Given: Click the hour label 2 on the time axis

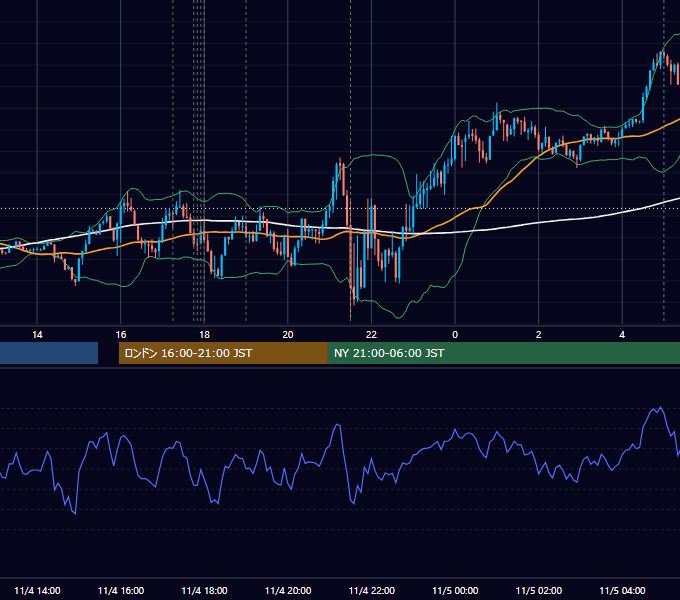Looking at the screenshot, I should tap(538, 335).
